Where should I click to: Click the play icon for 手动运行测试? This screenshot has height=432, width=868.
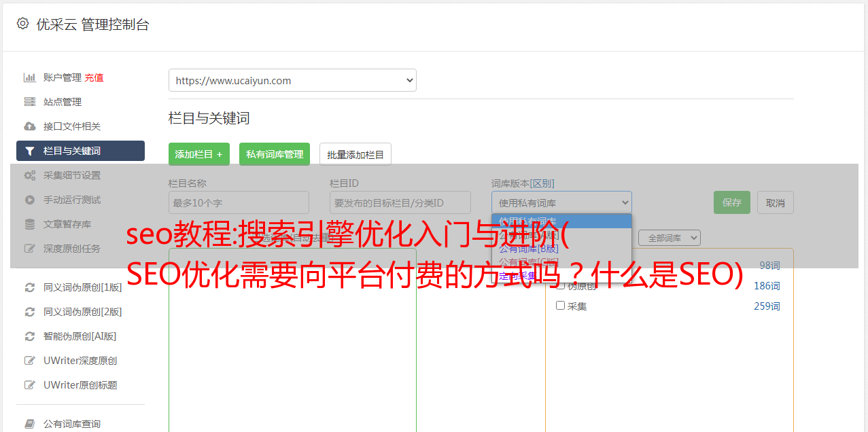click(29, 200)
